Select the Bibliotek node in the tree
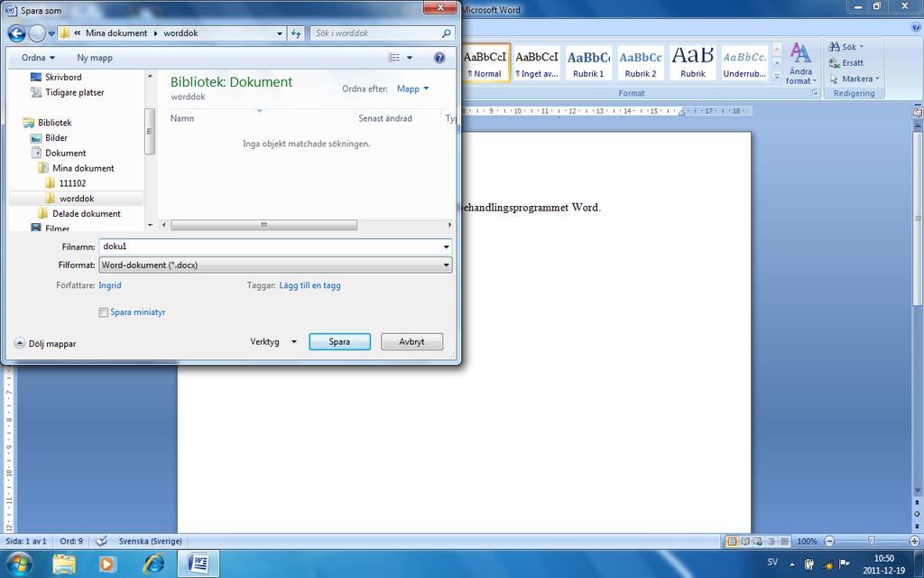 click(x=47, y=123)
